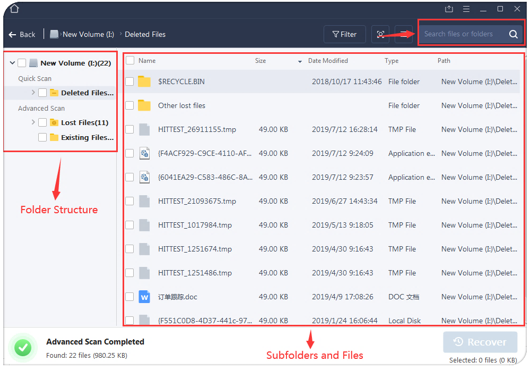The width and height of the screenshot is (529, 369).
Task: Check the Existing Files checkbox in tree
Action: [43, 137]
